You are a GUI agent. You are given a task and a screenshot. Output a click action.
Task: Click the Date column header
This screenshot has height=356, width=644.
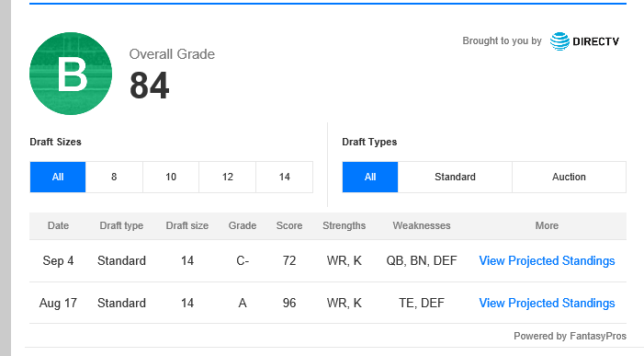58,225
